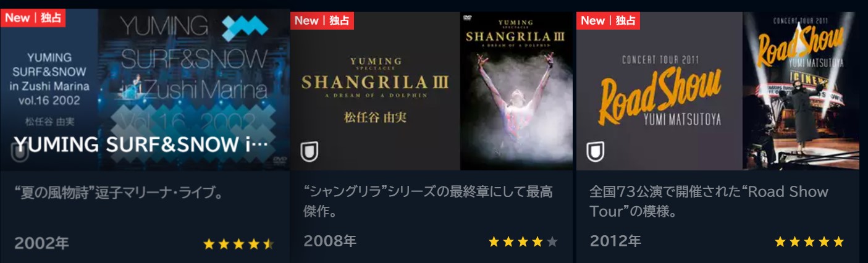Click the U-NEXT shield icon on Road Show card
Viewport: 868px width, 263px height.
coord(595,152)
